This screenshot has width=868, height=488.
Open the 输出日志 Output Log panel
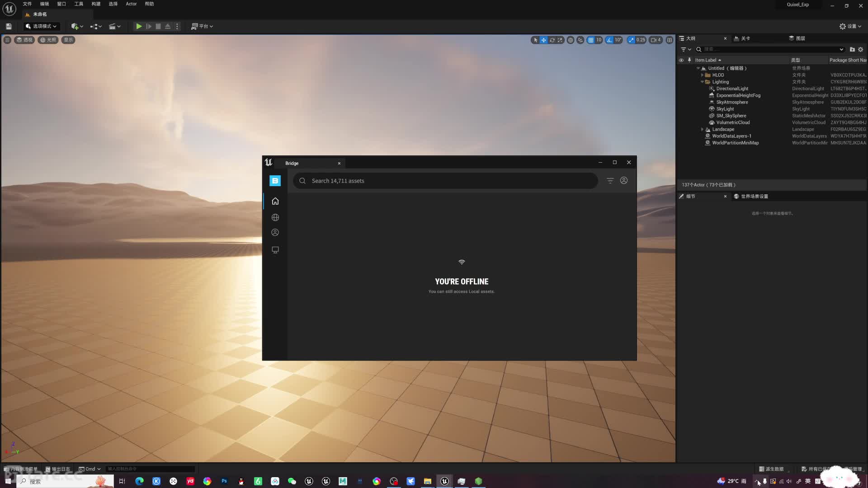tap(58, 469)
